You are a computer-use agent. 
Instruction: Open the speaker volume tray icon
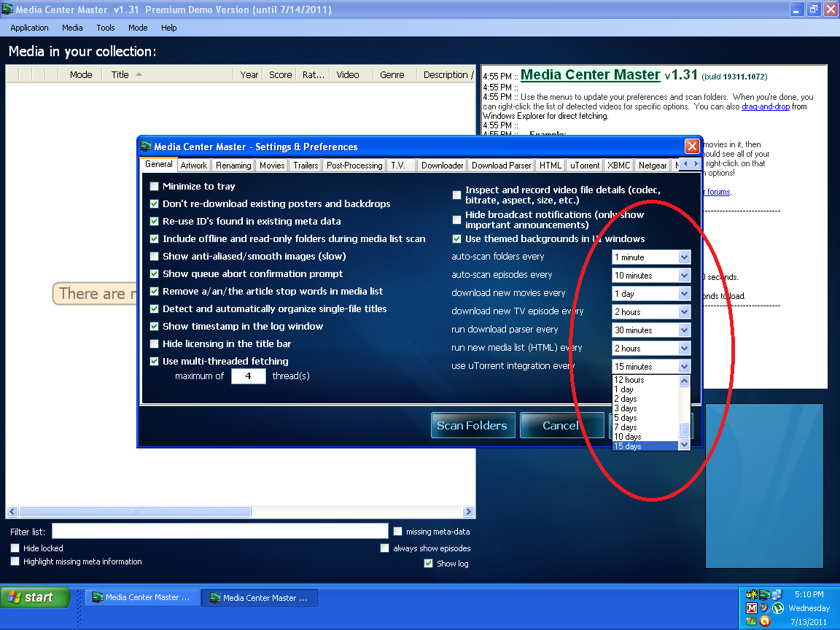[764, 608]
